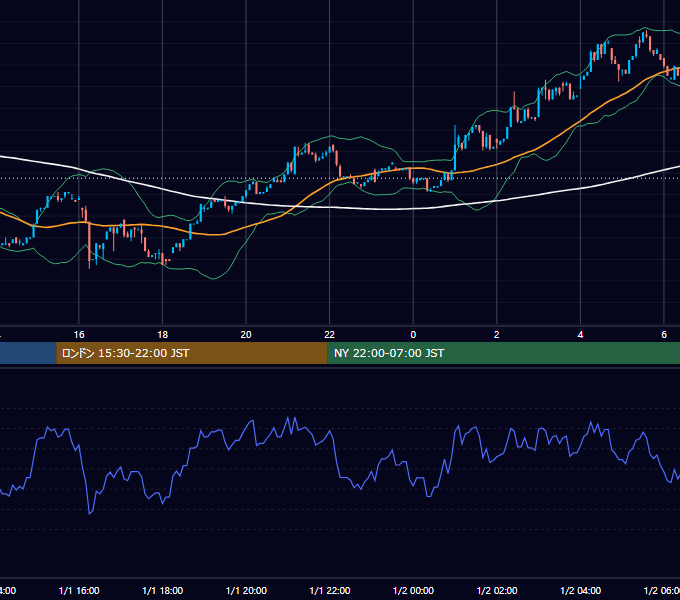Select the ロンドン 15:30-22:00 JST session bar
The height and width of the screenshot is (600, 680).
(192, 353)
